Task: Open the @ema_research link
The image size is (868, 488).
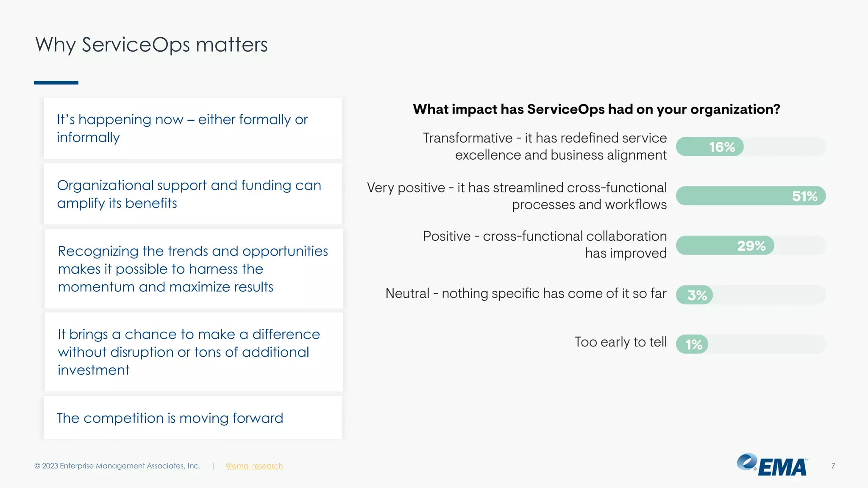Action: coord(254,466)
